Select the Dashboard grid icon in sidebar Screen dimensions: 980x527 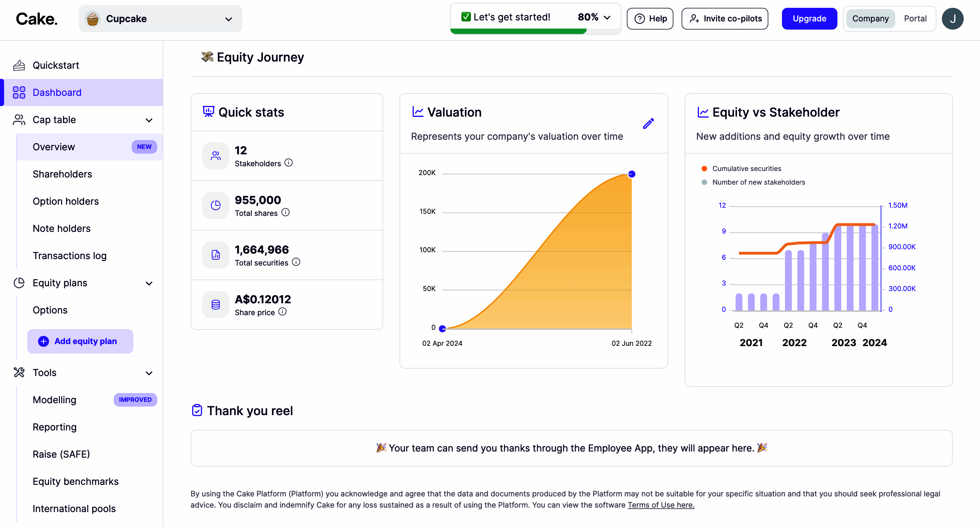pos(19,92)
